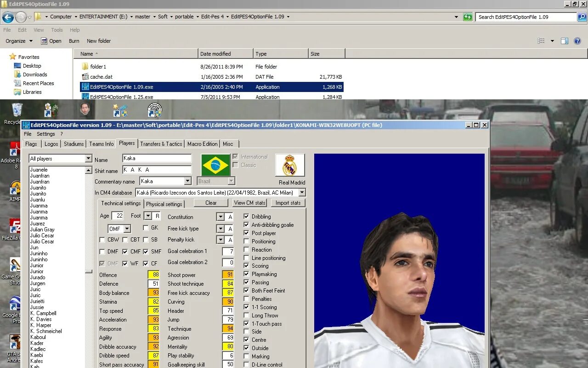Click the Favorites star in Explorer sidebar

[13, 57]
